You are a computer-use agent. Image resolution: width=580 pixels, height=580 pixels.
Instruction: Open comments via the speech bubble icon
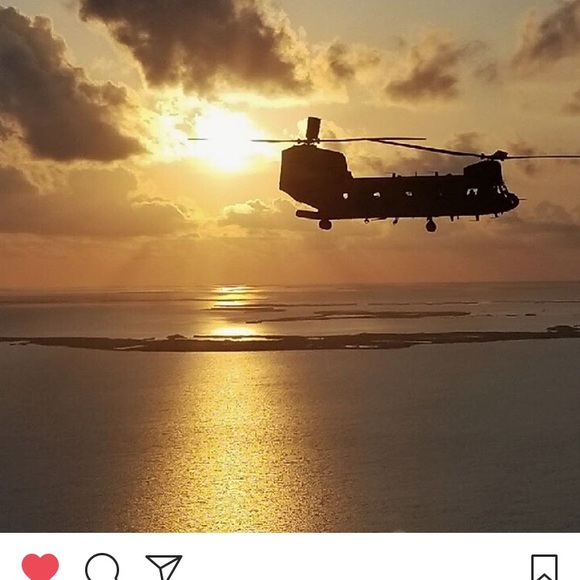click(102, 567)
